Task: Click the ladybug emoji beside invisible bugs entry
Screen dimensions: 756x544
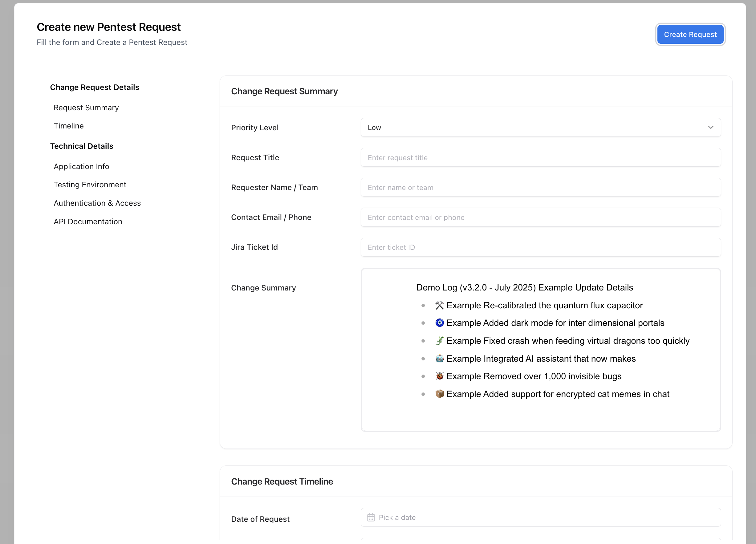Action: click(x=440, y=376)
